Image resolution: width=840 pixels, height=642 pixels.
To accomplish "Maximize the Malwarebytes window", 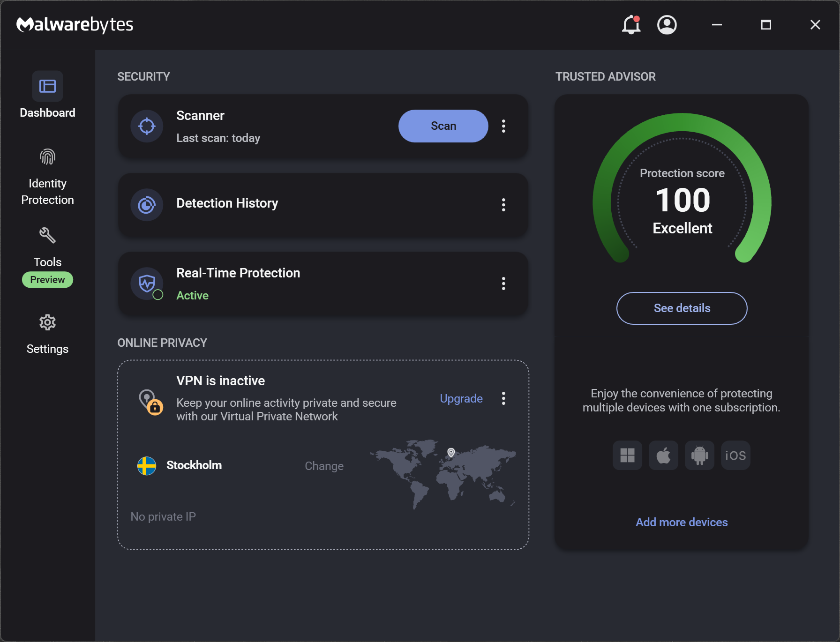I will (766, 25).
